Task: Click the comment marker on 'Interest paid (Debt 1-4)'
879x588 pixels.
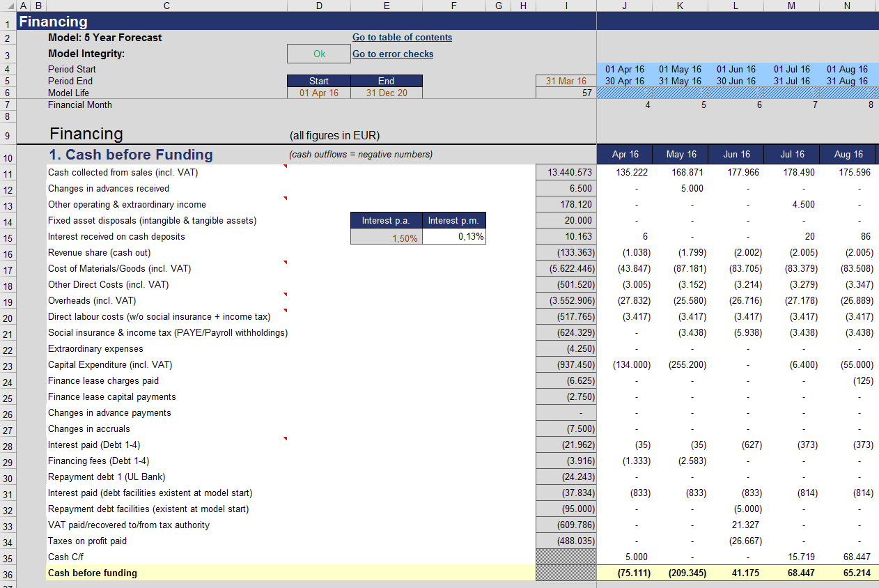Action: click(284, 439)
